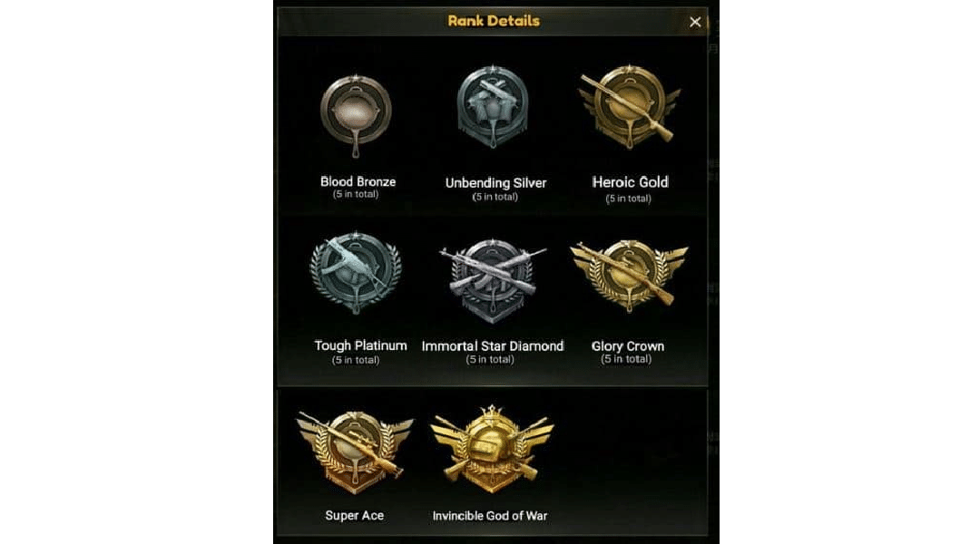Click the Invincible God of War label
980x544 pixels.
pyautogui.click(x=490, y=516)
